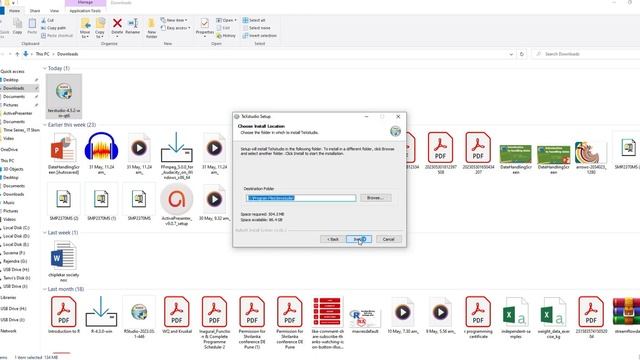Screen dimensions: 640x360
Task: Cancel the TeXstudio setup
Action: click(389, 239)
